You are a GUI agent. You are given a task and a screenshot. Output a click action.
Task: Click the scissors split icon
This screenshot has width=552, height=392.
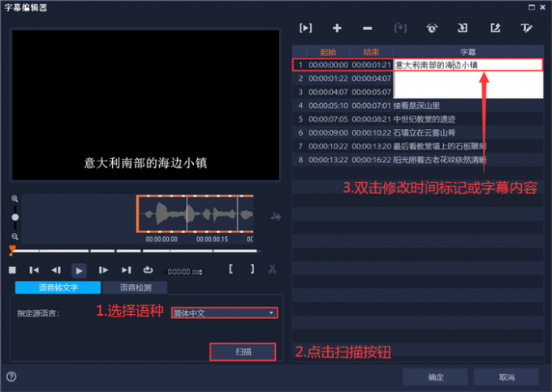tap(272, 269)
